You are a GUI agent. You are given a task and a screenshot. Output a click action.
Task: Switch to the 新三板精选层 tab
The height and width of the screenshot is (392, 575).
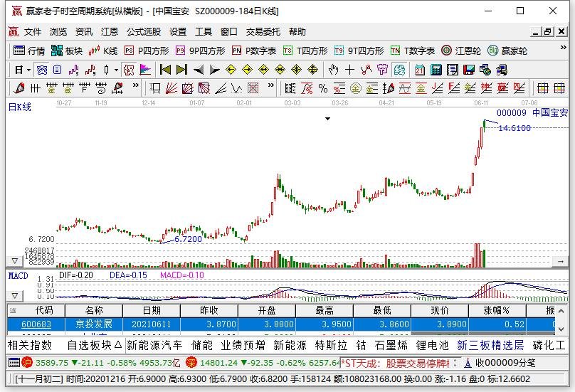click(490, 345)
